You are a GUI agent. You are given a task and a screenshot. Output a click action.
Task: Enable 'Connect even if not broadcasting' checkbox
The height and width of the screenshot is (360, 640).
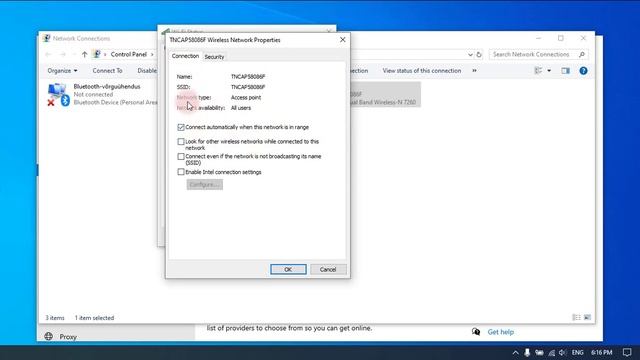click(x=181, y=156)
